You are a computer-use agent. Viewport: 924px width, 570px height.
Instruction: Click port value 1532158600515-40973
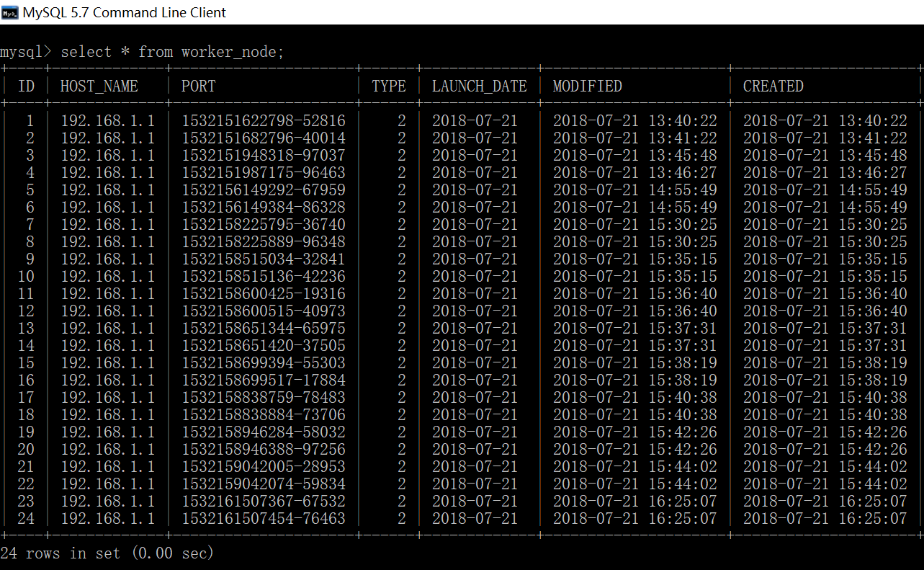pos(263,311)
